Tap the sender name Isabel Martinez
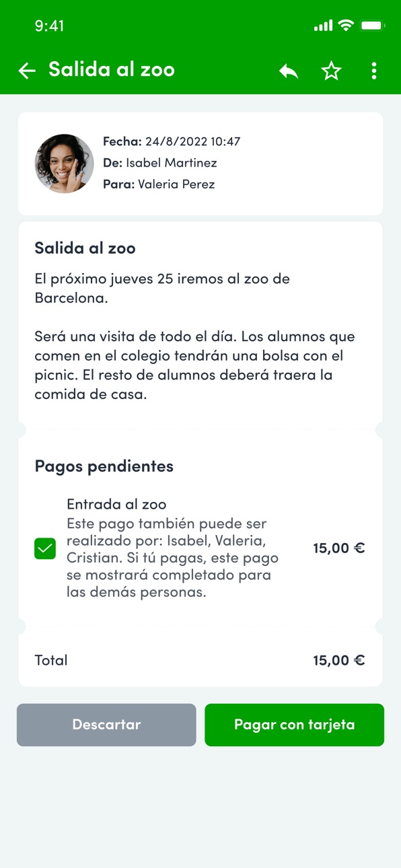Viewport: 401px width, 868px height. 172,163
